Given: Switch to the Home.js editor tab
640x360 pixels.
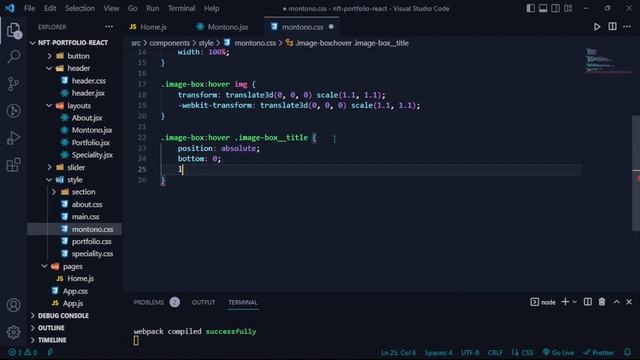Looking at the screenshot, I should coord(153,27).
